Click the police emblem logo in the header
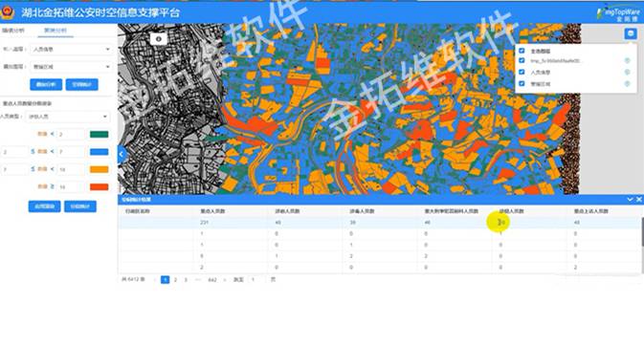Image resolution: width=644 pixels, height=346 pixels. 7,12
